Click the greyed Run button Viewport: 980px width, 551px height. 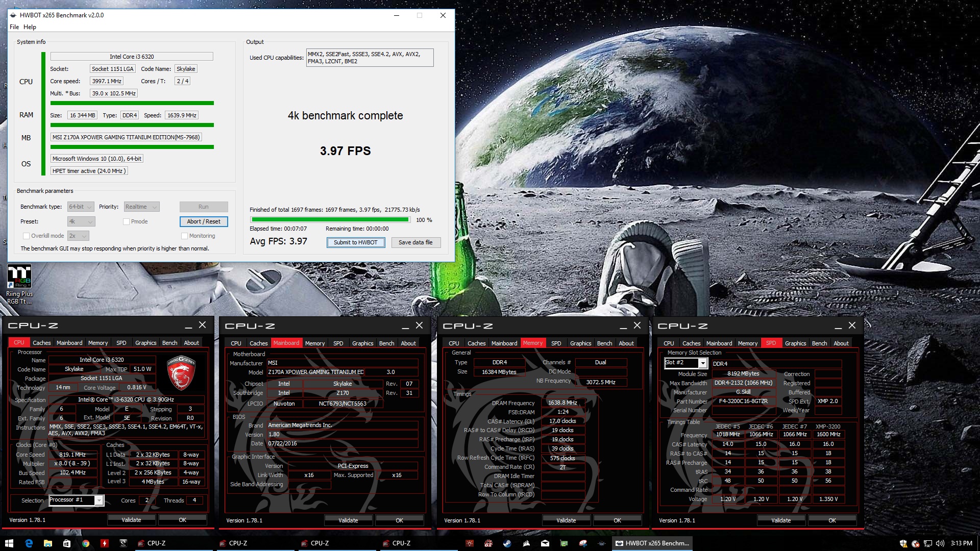coord(204,207)
